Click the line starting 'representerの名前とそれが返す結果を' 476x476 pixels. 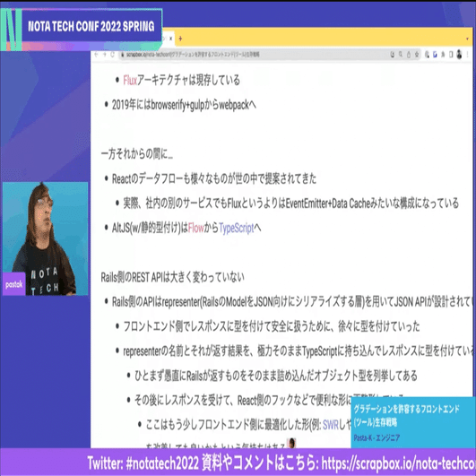(298, 351)
